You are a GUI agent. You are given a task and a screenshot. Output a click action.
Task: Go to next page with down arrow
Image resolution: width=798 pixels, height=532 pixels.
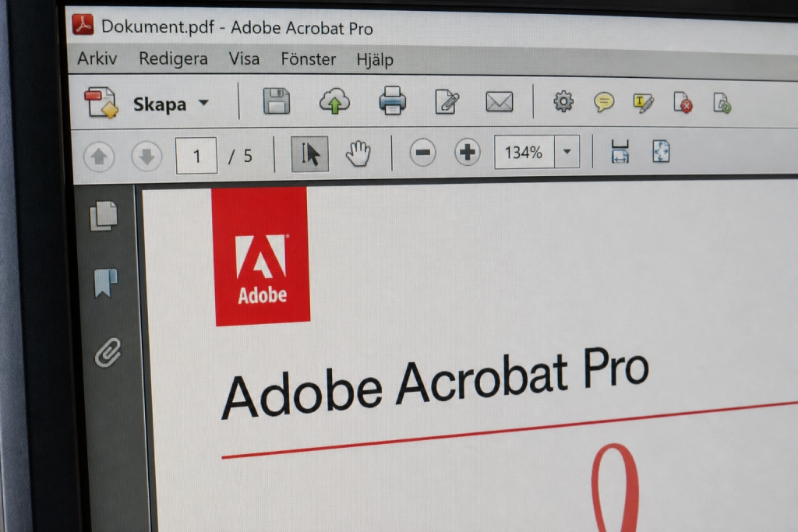coord(147,156)
